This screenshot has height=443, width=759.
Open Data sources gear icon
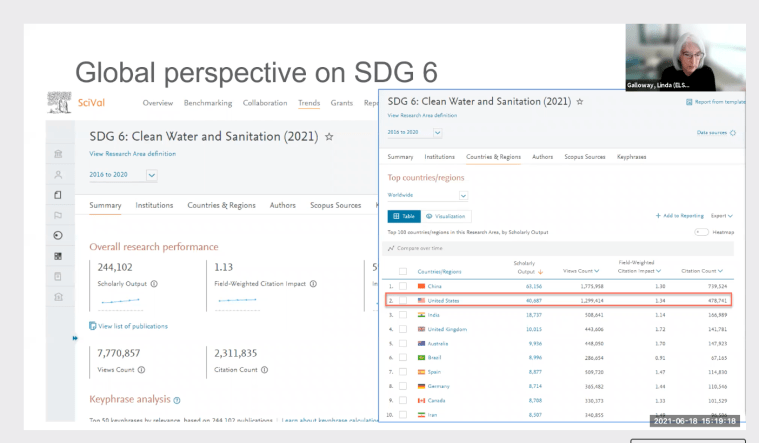click(732, 132)
